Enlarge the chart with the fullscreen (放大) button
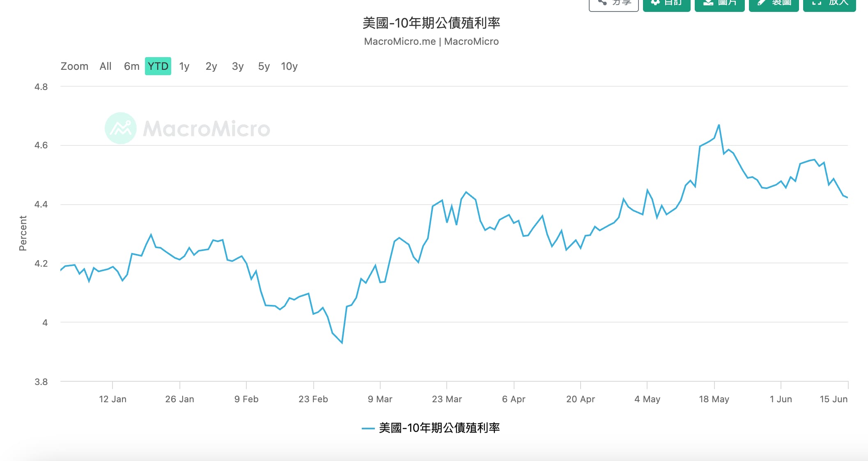Image resolution: width=868 pixels, height=461 pixels. 829,4
